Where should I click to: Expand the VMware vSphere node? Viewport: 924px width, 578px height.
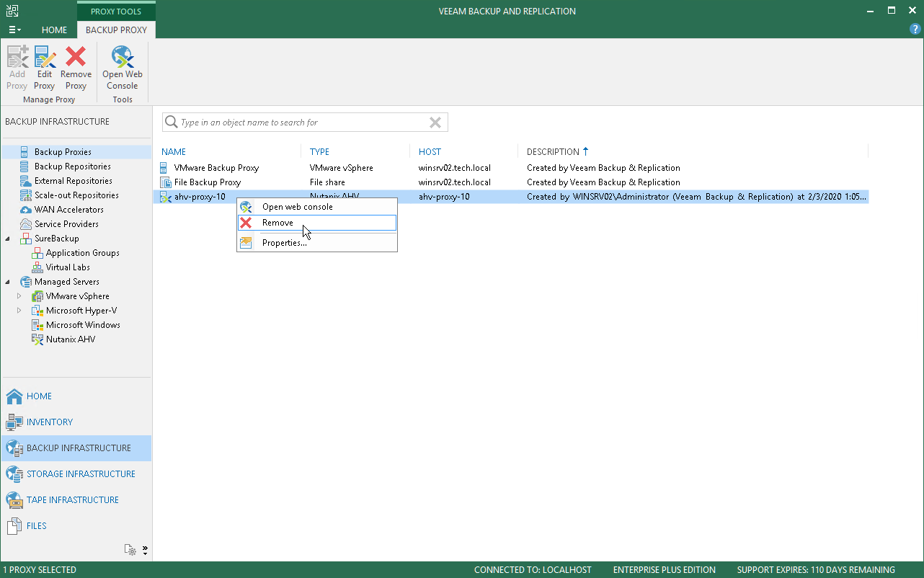tap(19, 296)
